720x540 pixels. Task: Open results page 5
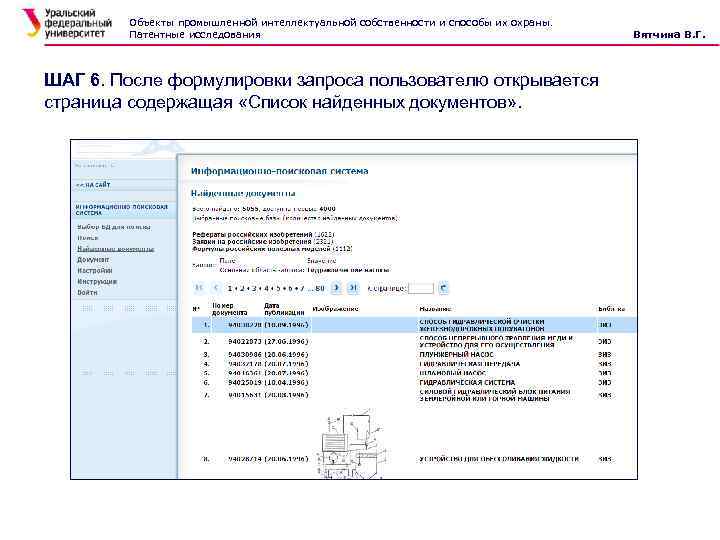[x=278, y=288]
